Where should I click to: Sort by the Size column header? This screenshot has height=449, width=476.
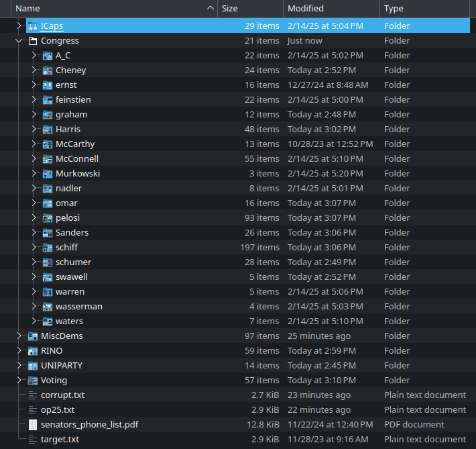tap(251, 9)
